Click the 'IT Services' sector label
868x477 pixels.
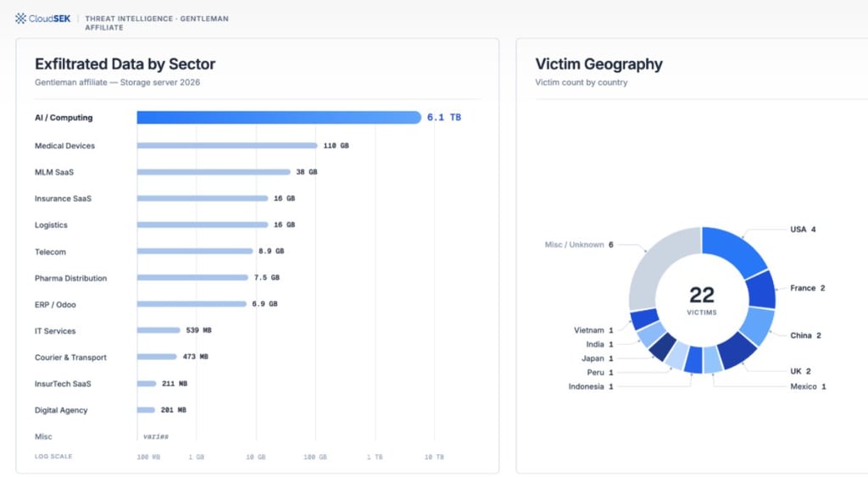pos(55,331)
